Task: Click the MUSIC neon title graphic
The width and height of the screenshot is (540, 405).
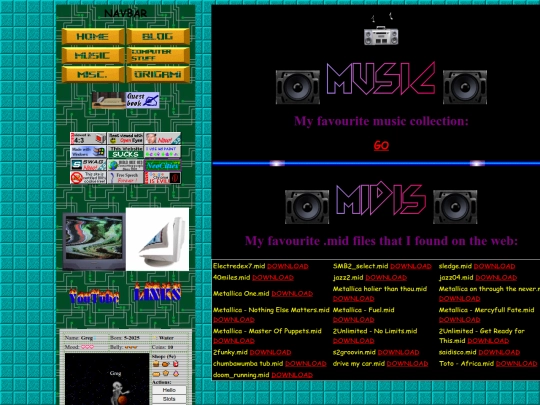Action: [381, 79]
